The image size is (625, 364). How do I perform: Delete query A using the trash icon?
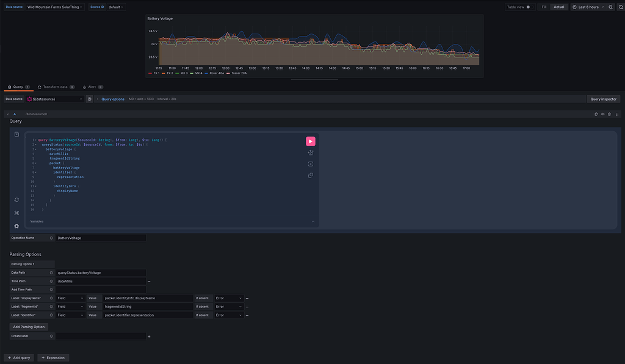click(x=609, y=113)
